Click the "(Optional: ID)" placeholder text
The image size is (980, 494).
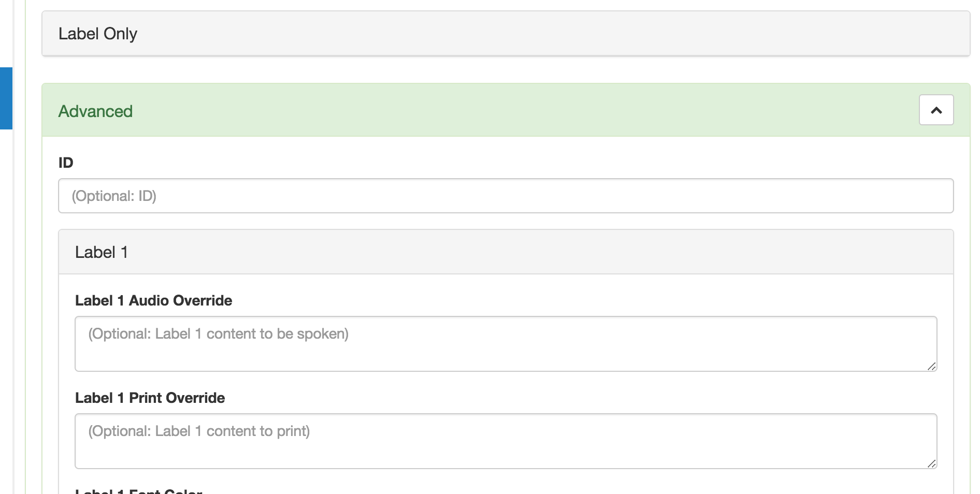click(x=114, y=196)
